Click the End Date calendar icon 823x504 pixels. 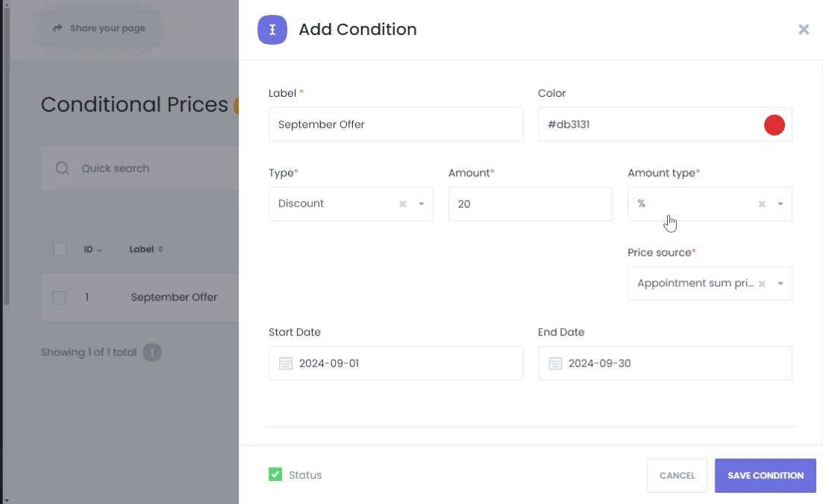pyautogui.click(x=555, y=364)
